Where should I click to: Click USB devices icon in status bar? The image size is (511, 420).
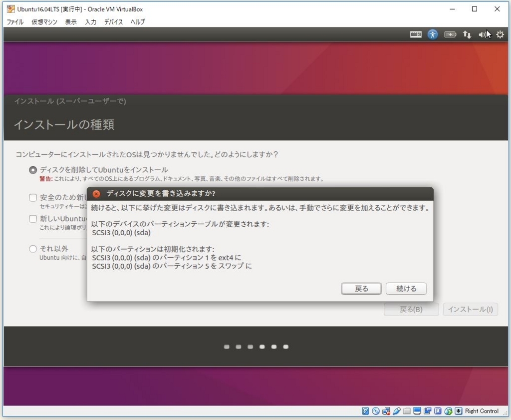click(x=397, y=411)
